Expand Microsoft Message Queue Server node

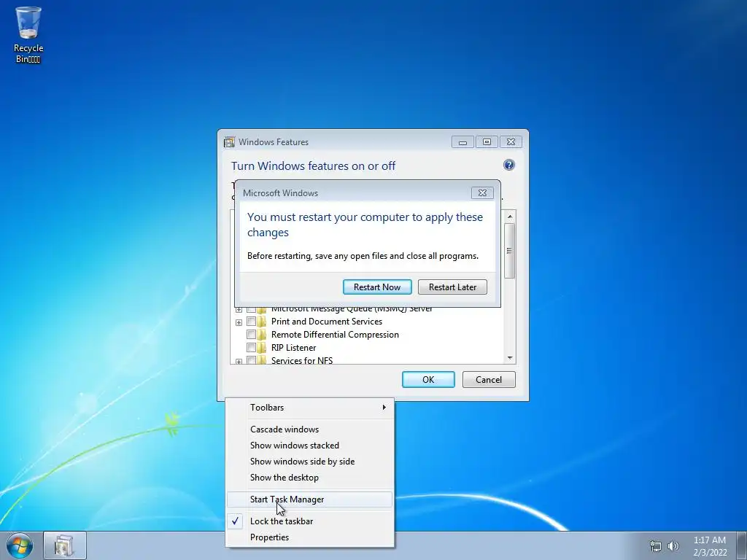[x=239, y=309]
